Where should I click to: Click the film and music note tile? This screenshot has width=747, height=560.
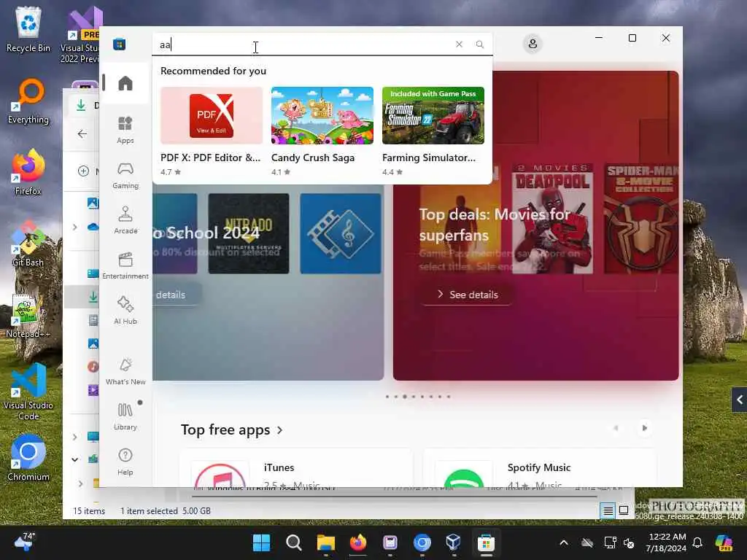340,233
